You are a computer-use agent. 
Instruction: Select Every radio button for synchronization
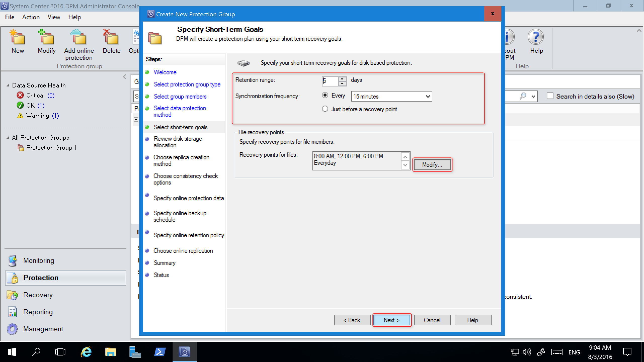pos(326,96)
